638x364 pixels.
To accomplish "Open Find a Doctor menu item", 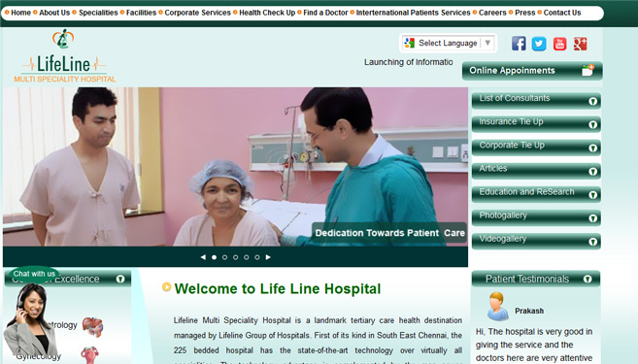I will click(325, 13).
